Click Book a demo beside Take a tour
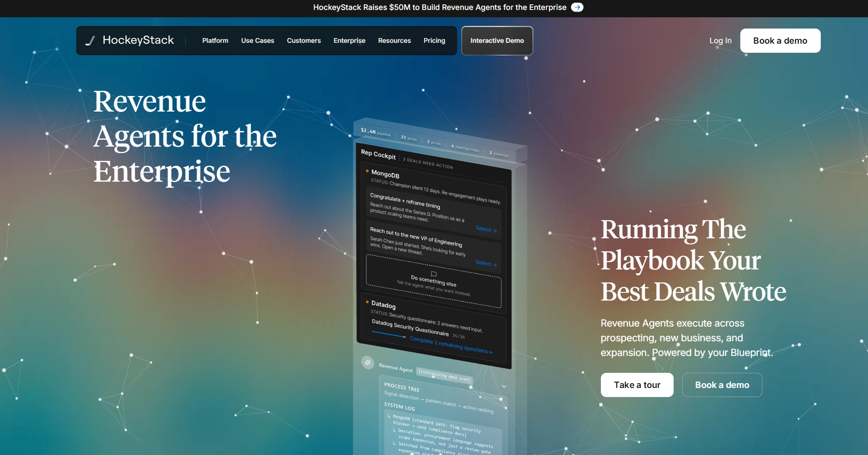The image size is (868, 455). [x=722, y=385]
